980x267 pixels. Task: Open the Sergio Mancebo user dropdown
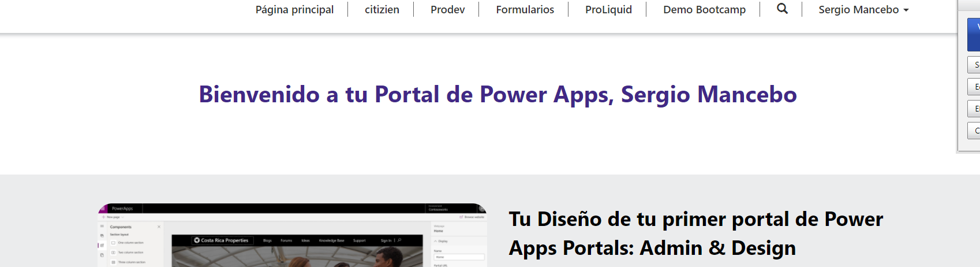tap(863, 10)
